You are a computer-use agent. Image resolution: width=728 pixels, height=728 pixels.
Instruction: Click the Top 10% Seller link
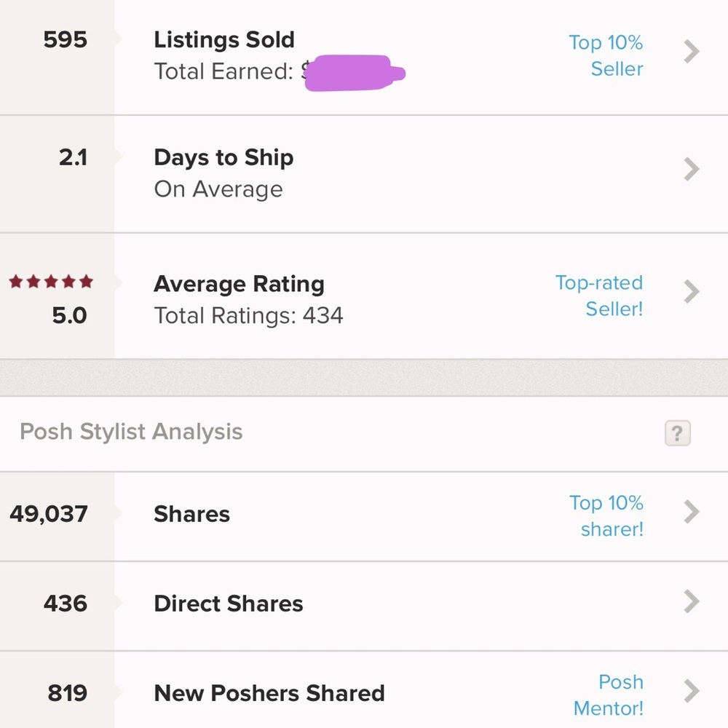606,55
